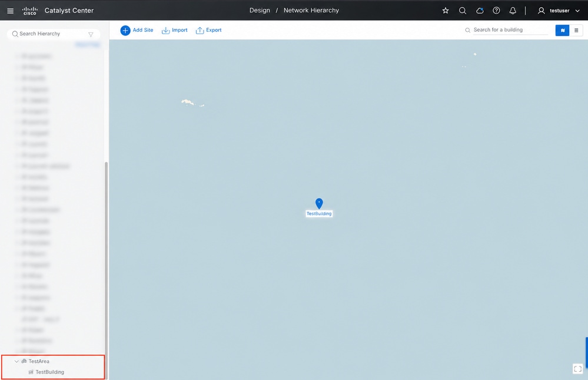Image resolution: width=588 pixels, height=380 pixels.
Task: Click the testuser username
Action: [x=560, y=11]
